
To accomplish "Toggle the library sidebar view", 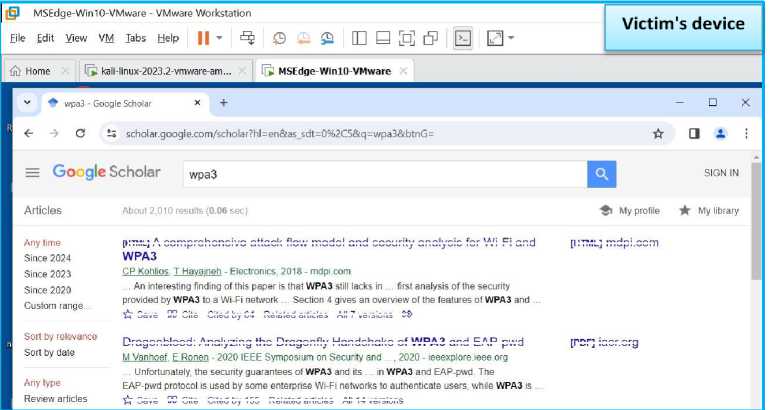I will pyautogui.click(x=359, y=38).
